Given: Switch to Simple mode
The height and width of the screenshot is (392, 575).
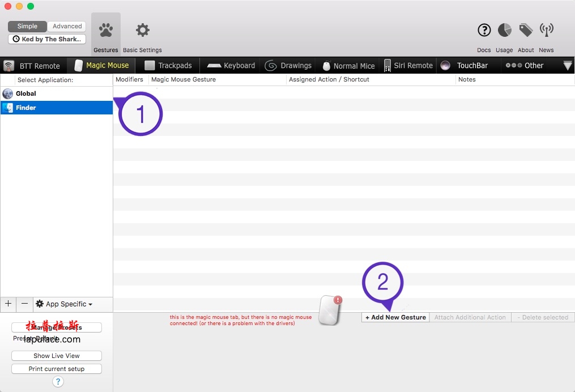Looking at the screenshot, I should pyautogui.click(x=28, y=27).
